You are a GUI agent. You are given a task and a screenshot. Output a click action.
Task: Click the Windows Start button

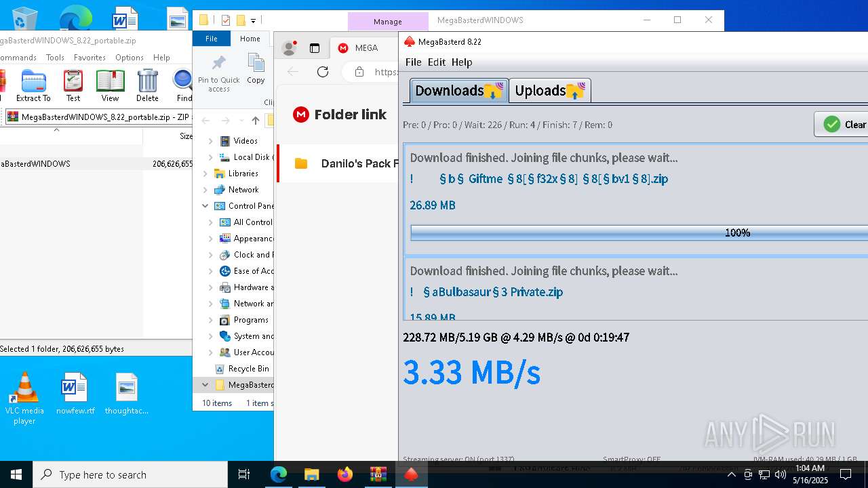[x=16, y=474]
